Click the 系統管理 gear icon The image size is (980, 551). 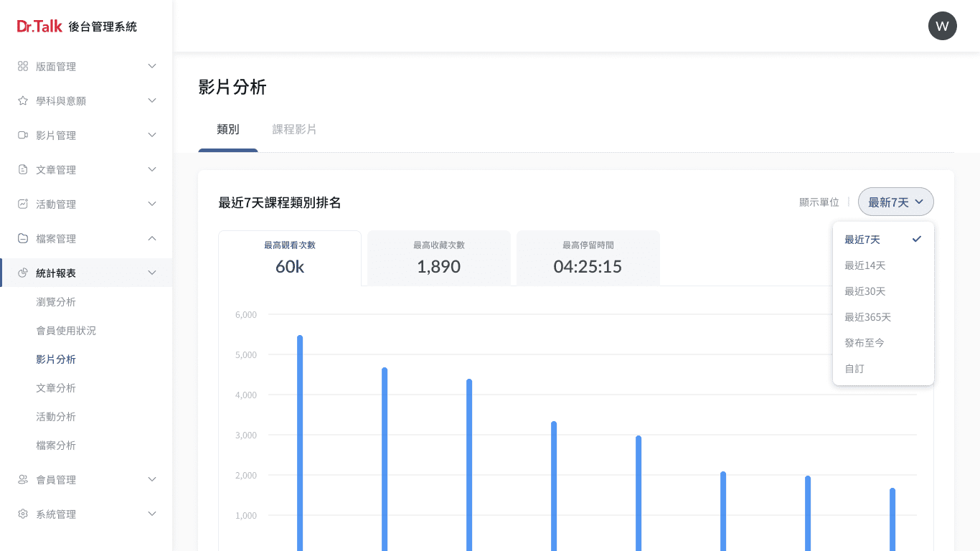23,514
